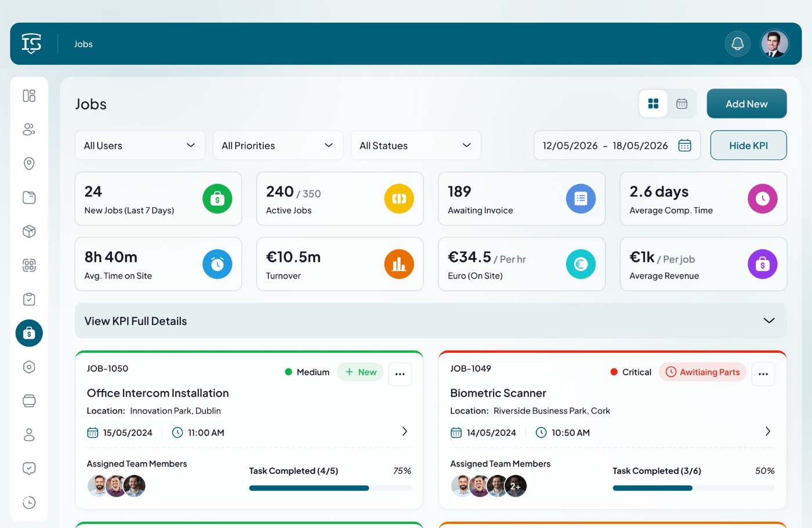Click the Jobs breadcrumb in header
Screen dimensions: 812x528
point(84,44)
